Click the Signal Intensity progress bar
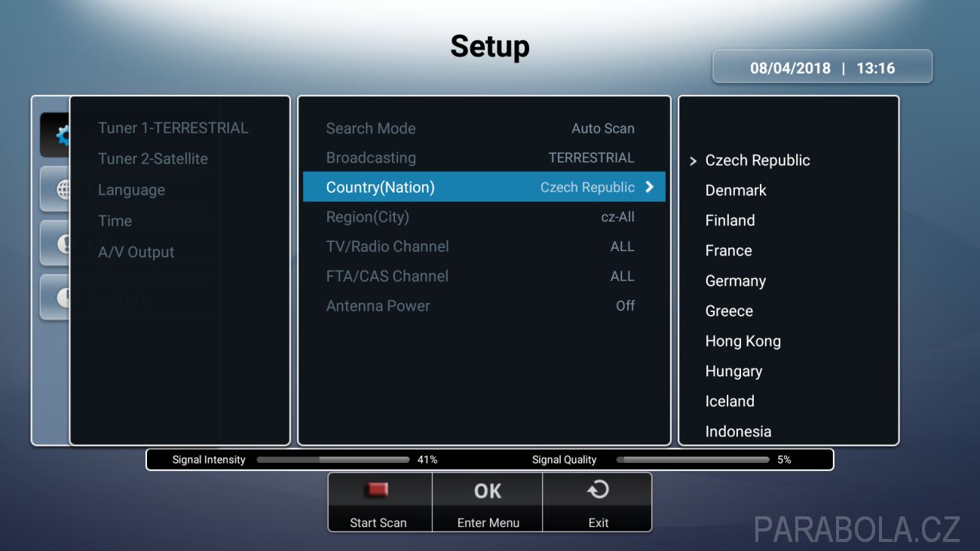 point(333,459)
